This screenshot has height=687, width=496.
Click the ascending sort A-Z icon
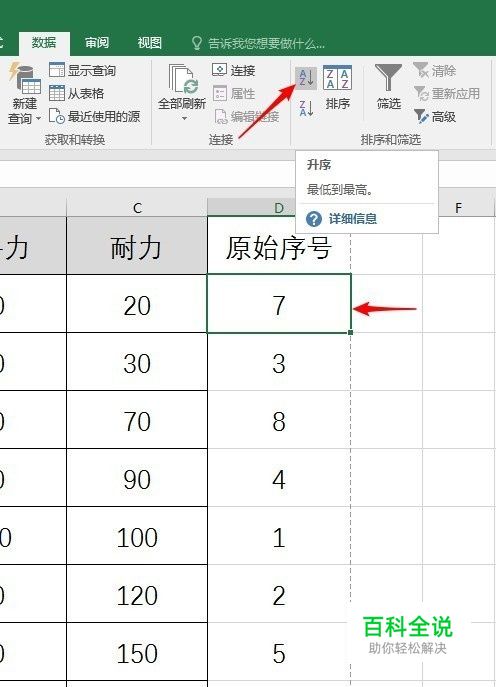tap(306, 78)
